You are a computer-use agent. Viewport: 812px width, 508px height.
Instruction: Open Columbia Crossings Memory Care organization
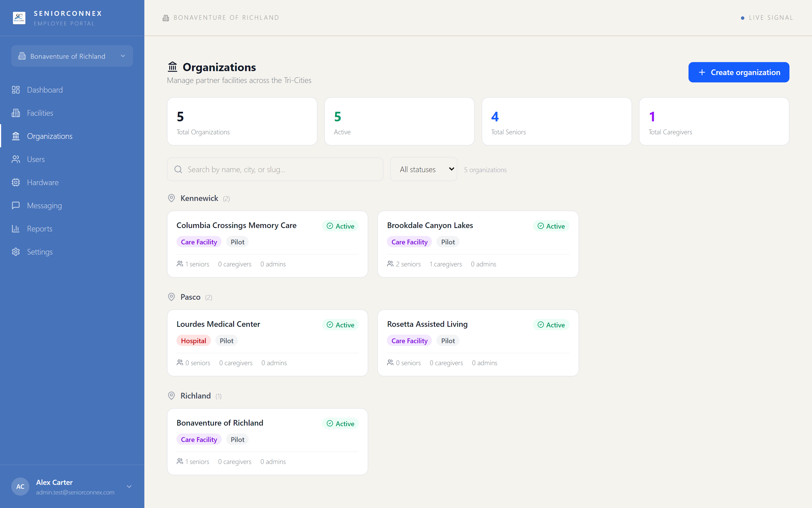pyautogui.click(x=267, y=244)
